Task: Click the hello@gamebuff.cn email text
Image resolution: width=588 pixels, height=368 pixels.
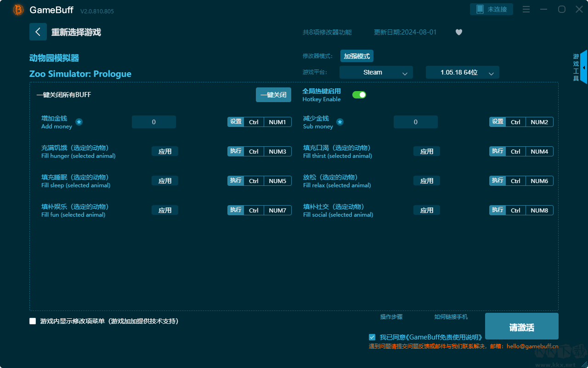Action: (532, 346)
